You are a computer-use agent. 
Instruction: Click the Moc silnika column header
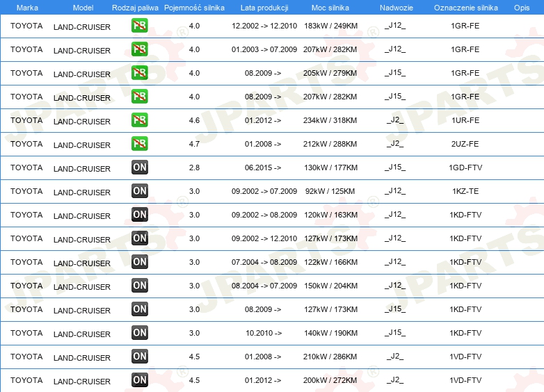(x=330, y=8)
